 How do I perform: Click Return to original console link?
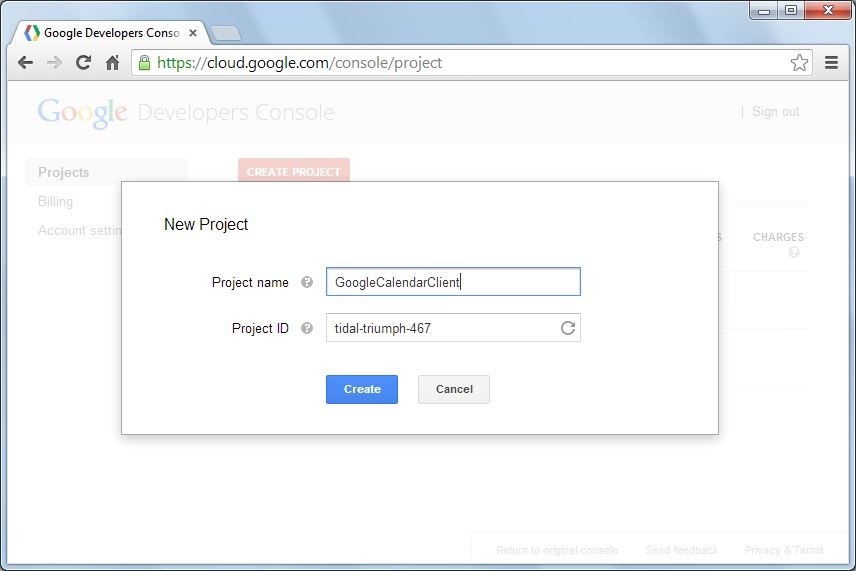click(x=557, y=550)
